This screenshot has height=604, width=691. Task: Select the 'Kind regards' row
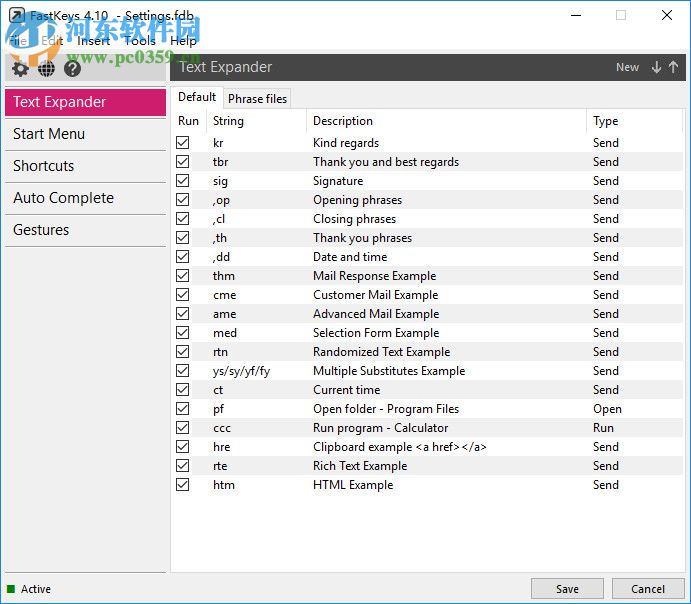click(x=427, y=142)
